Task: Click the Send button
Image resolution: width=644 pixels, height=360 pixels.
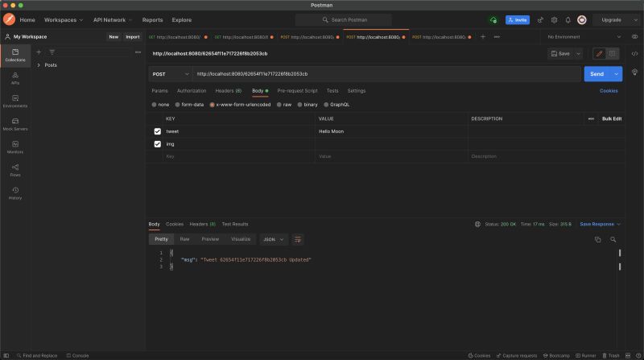Action: 597,74
